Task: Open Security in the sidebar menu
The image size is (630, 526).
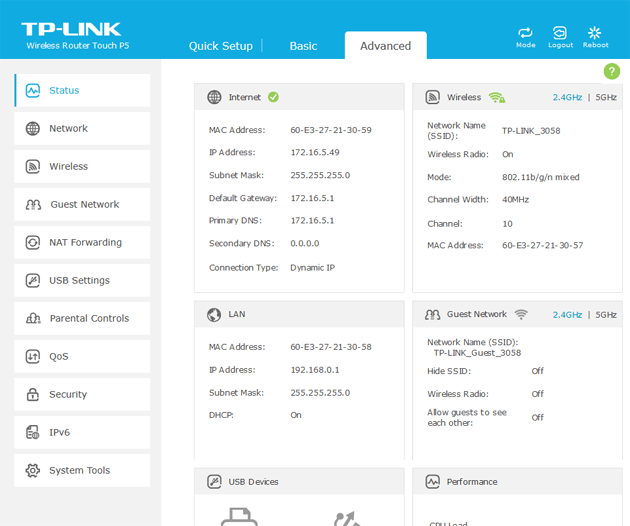Action: [x=82, y=394]
